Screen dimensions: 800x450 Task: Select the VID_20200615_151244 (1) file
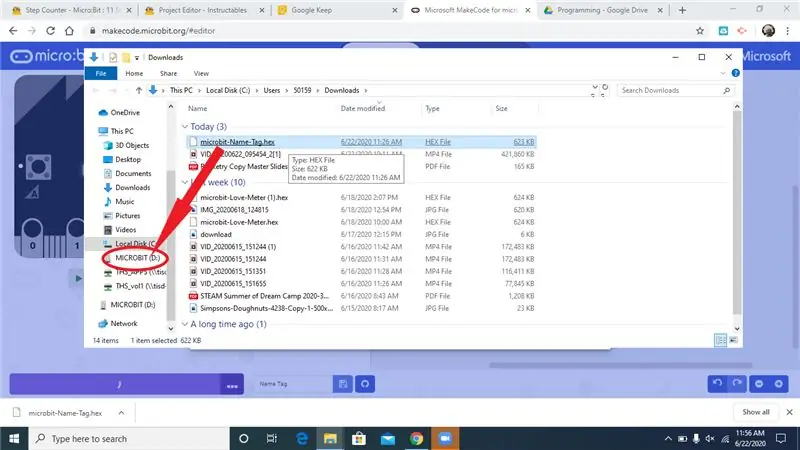click(238, 246)
